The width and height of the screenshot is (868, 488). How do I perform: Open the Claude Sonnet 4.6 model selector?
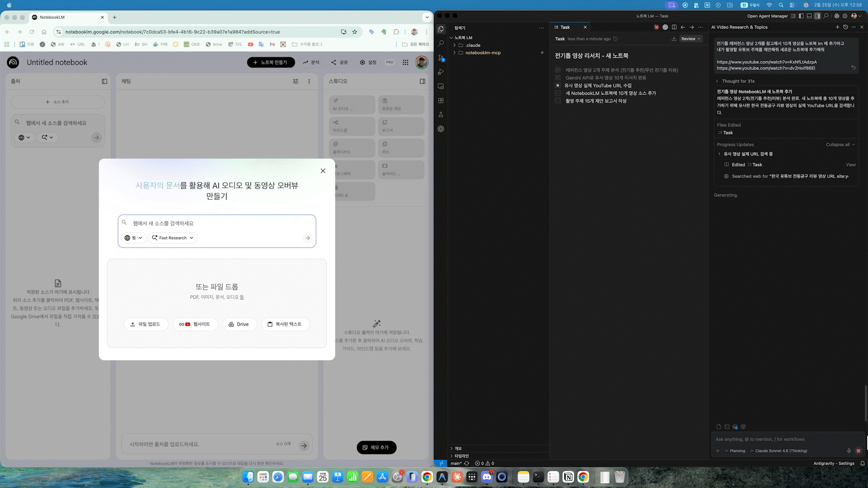click(x=779, y=450)
